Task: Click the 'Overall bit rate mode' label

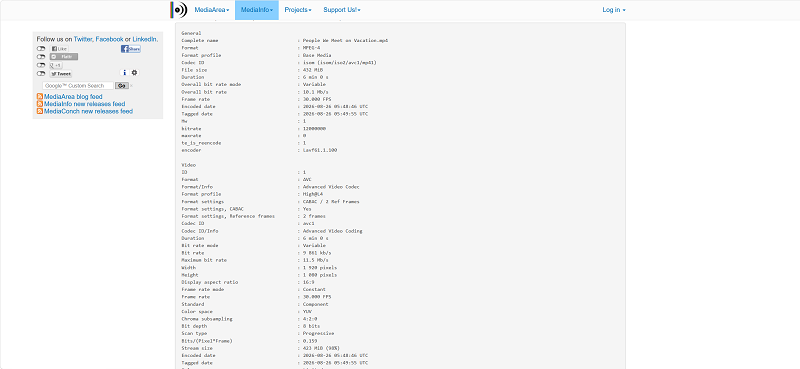Action: click(x=211, y=84)
